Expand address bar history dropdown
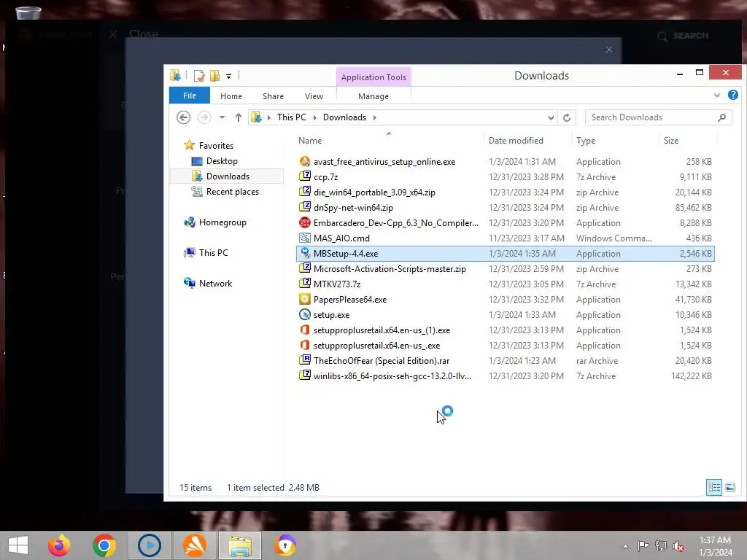The height and width of the screenshot is (560, 747). tap(551, 117)
